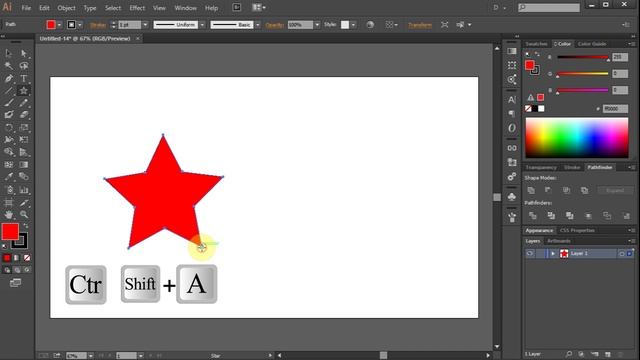Viewport: 640px width, 360px height.
Task: Switch to the Artboards tab
Action: pyautogui.click(x=559, y=241)
